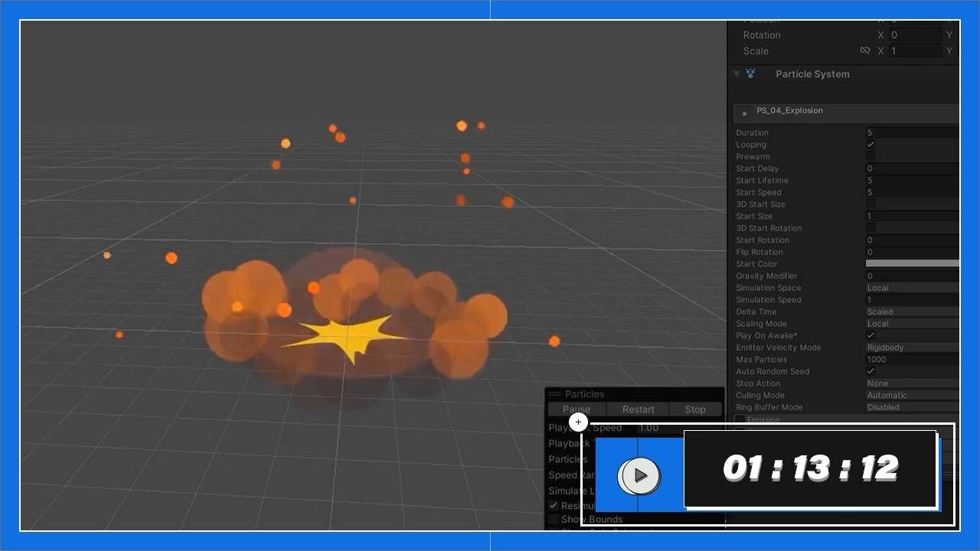Click the Rotation label in Transform

pos(762,35)
